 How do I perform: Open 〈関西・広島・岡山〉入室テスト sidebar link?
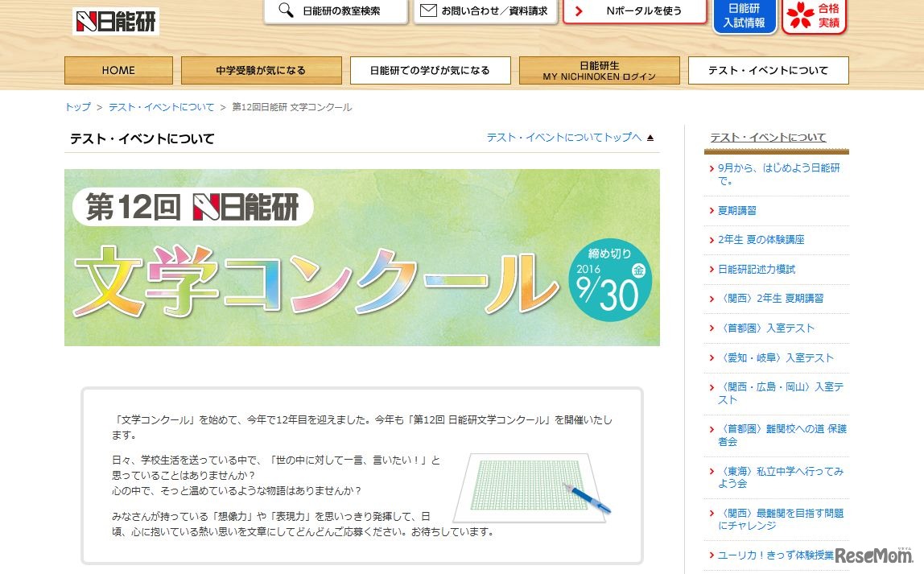781,393
